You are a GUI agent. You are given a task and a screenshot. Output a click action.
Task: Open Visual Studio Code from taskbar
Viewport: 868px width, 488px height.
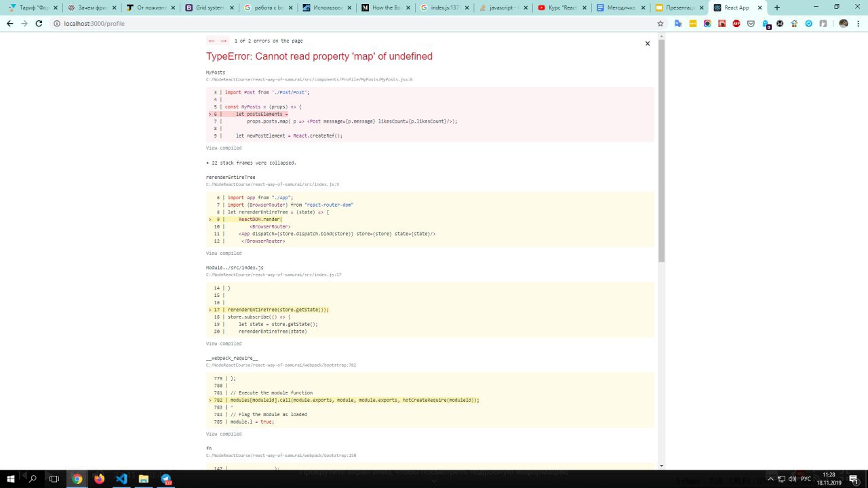(121, 479)
